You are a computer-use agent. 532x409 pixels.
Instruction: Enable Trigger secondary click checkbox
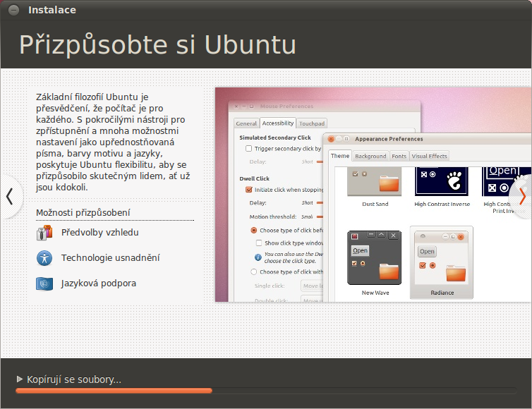pyautogui.click(x=248, y=149)
